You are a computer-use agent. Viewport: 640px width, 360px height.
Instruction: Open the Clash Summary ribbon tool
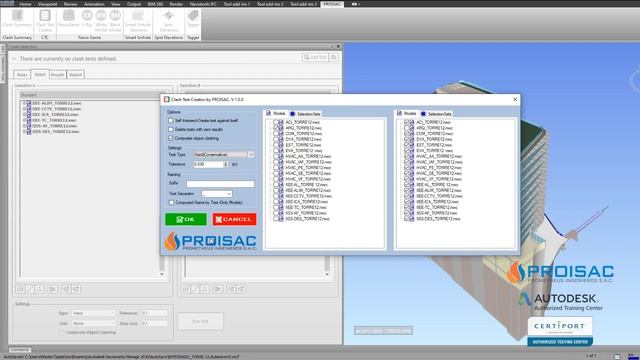click(17, 20)
